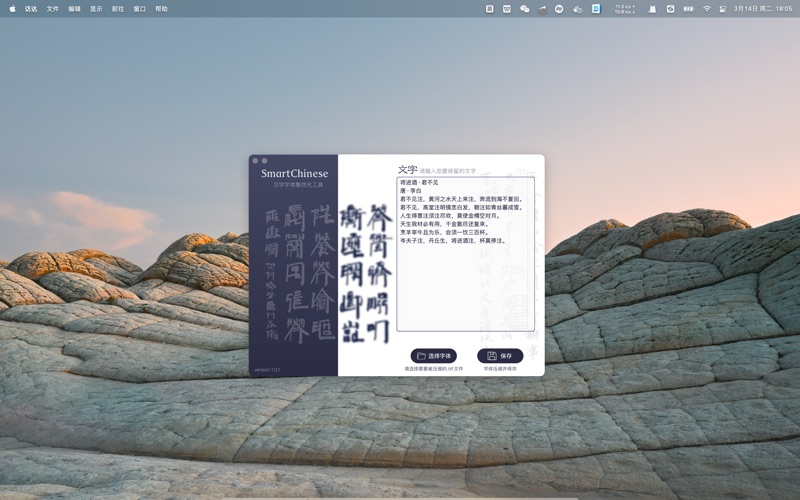800x500 pixels.
Task: Open the 前往 menu
Action: click(x=118, y=9)
